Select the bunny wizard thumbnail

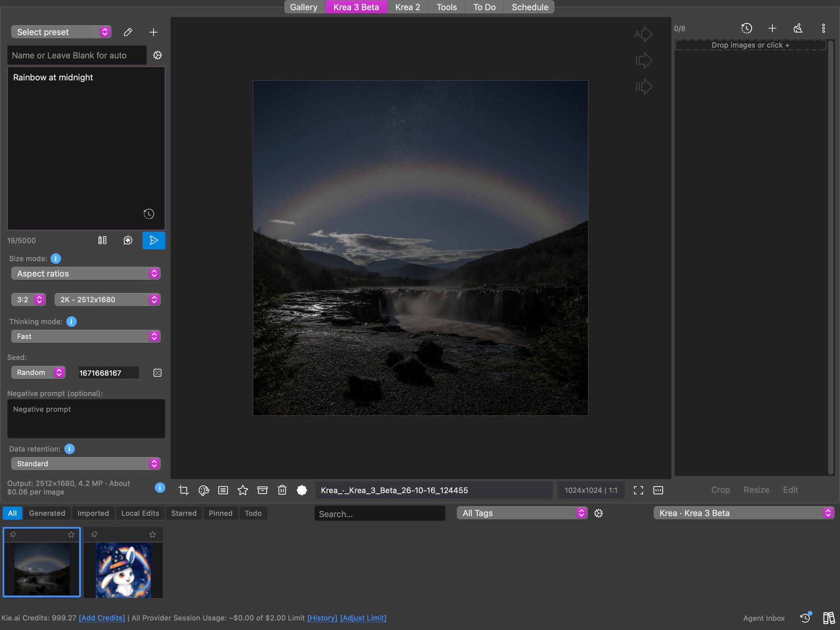click(123, 570)
